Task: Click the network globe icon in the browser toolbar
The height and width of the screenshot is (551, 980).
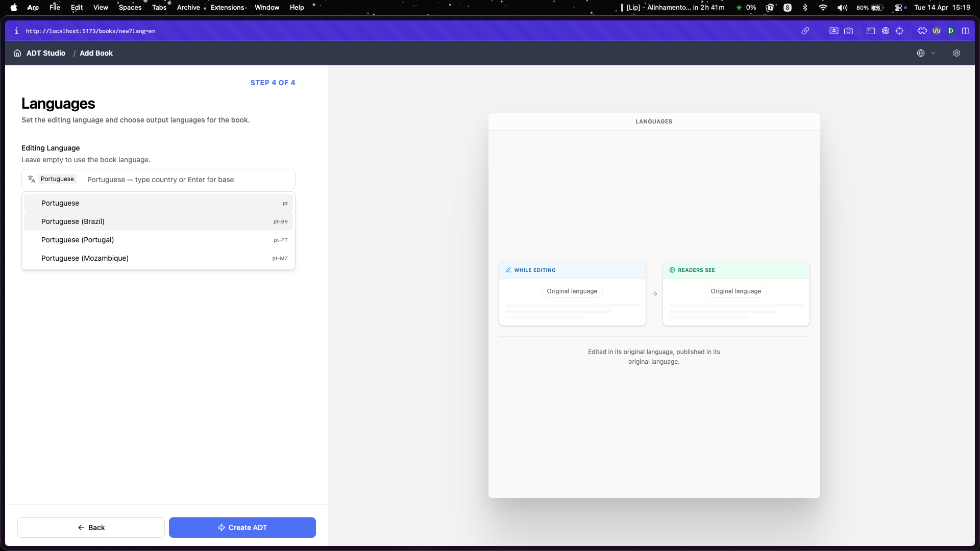Action: point(886,31)
